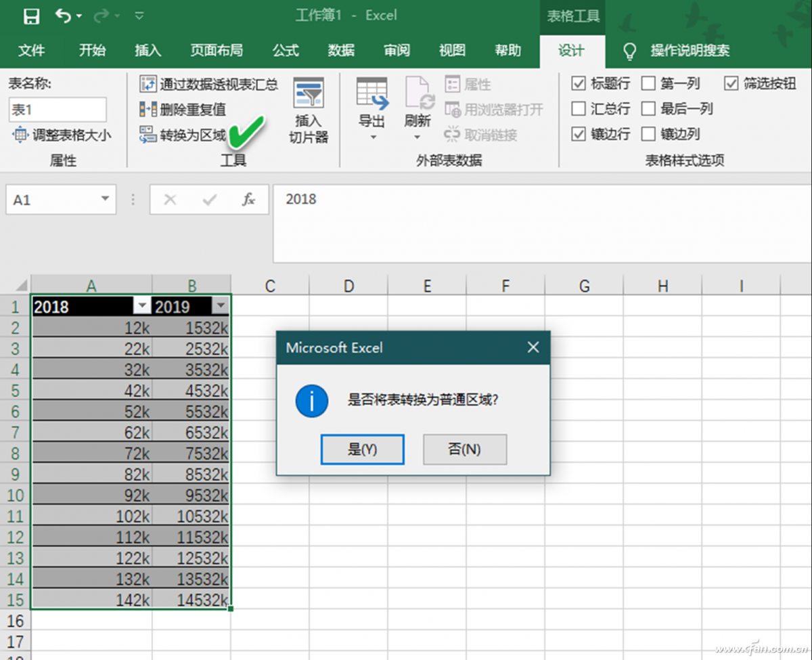Open the 2019 column filter dropdown
This screenshot has width=812, height=660.
click(x=221, y=306)
